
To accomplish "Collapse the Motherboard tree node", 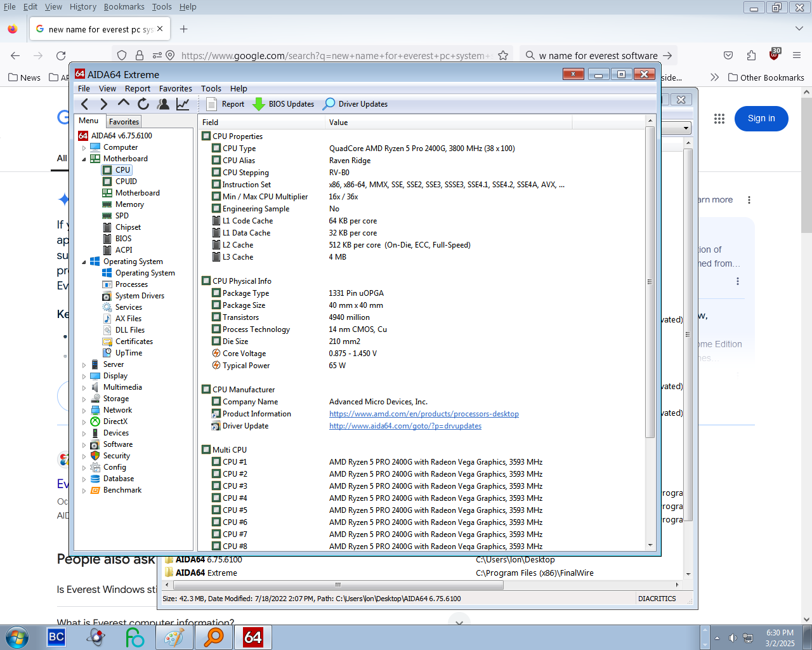I will coord(84,159).
